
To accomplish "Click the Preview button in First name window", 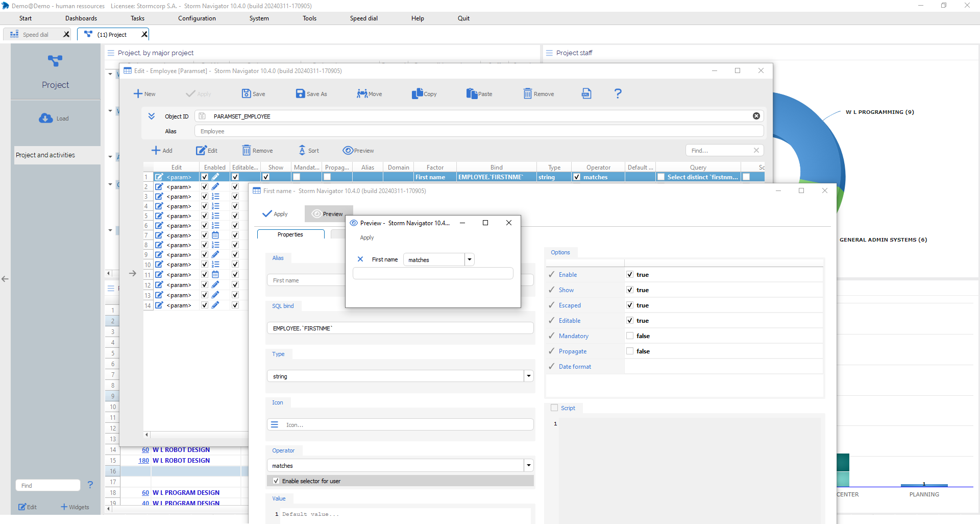I will (x=328, y=213).
